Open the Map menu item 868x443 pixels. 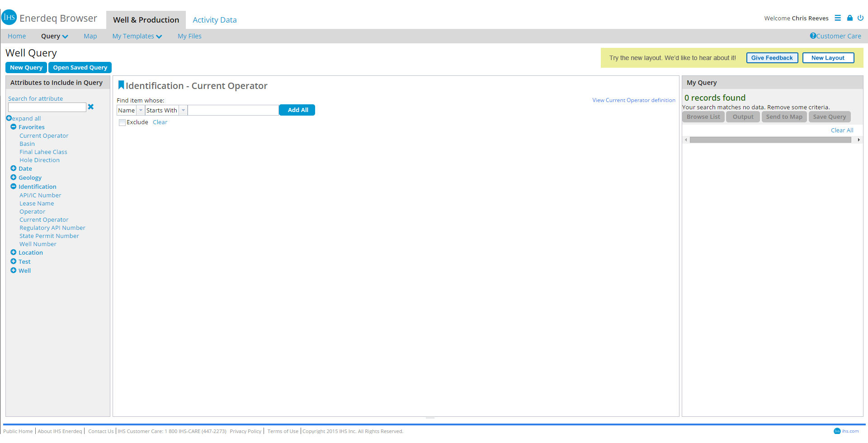pos(90,36)
